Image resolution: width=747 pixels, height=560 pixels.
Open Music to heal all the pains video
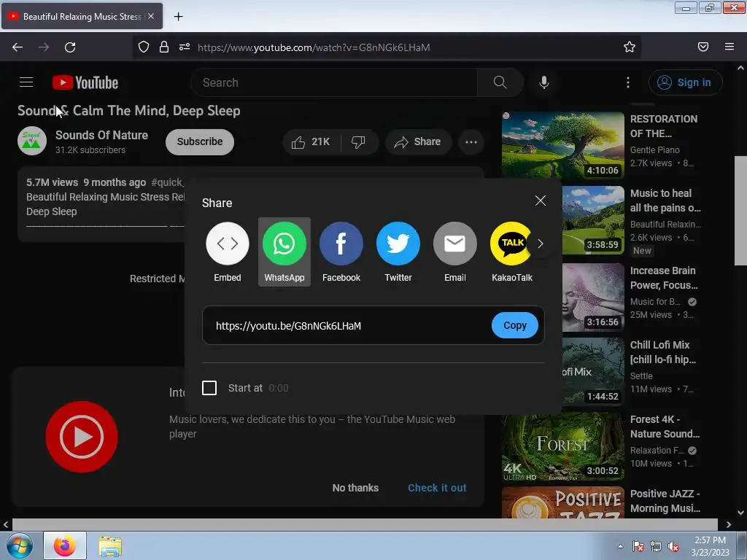coord(665,201)
